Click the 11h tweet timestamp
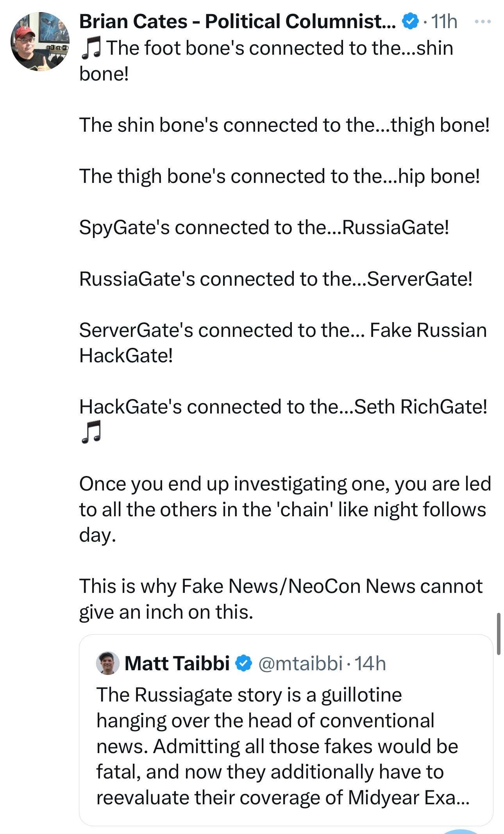Image resolution: width=504 pixels, height=834 pixels. (444, 21)
